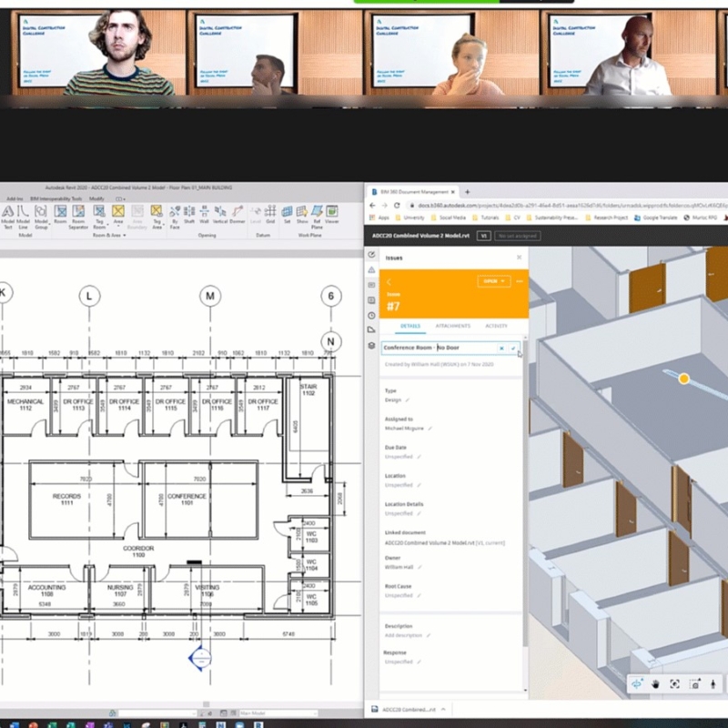Select the BIM 360 Document Management browser tab

point(411,192)
